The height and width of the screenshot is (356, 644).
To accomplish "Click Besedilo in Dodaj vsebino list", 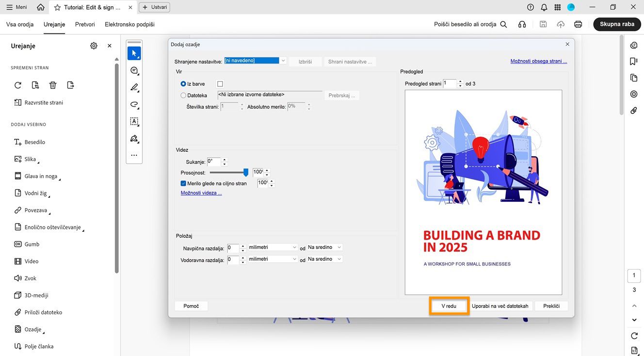I will coord(30,142).
